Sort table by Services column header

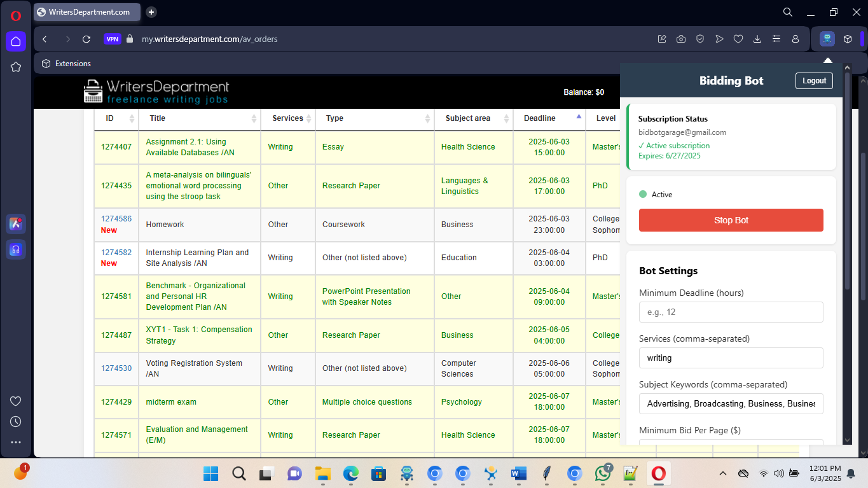288,118
